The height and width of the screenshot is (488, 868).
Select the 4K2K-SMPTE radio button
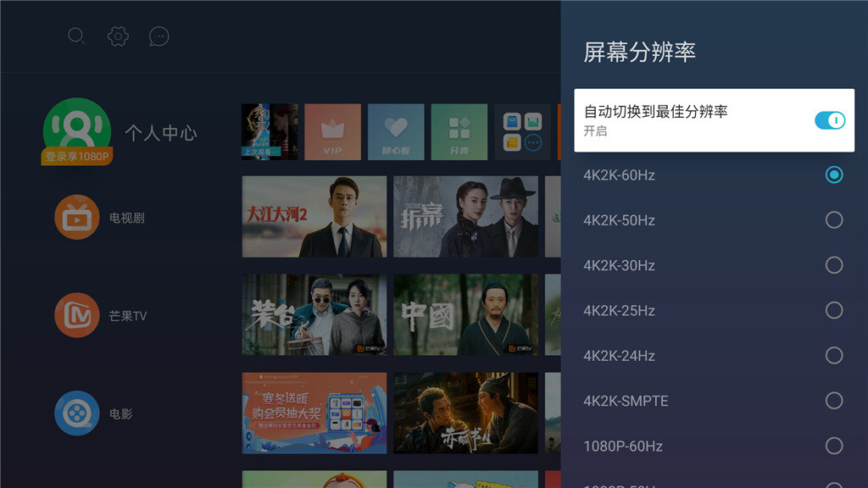point(834,401)
